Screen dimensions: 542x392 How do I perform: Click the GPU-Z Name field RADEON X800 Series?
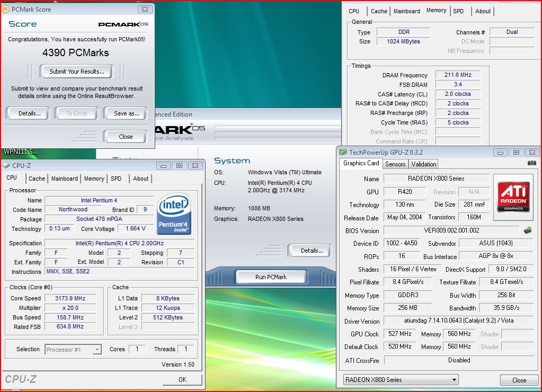(436, 179)
